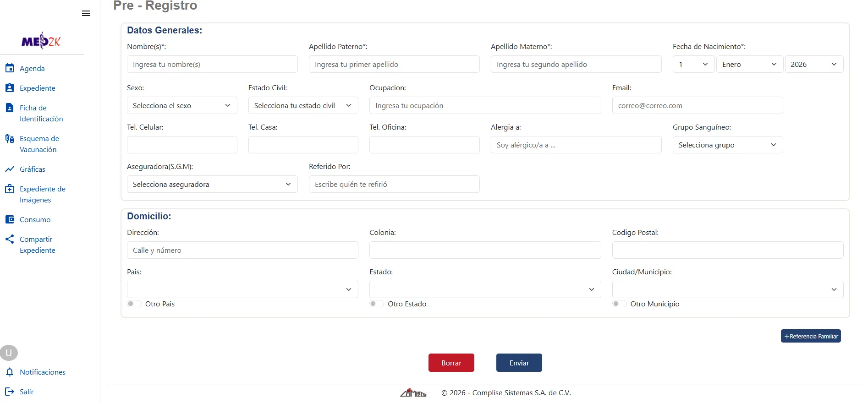Open the birth month dropdown showing Enero
868x403 pixels.
[750, 64]
